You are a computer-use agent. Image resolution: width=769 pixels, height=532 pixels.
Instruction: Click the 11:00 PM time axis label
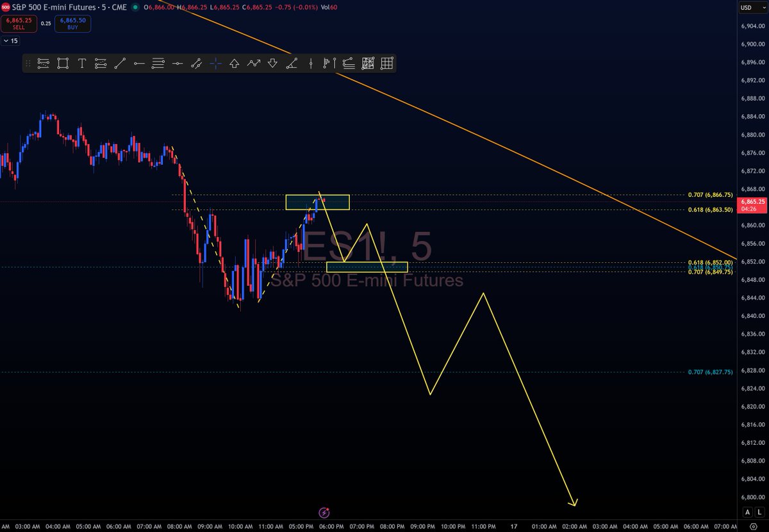483,527
